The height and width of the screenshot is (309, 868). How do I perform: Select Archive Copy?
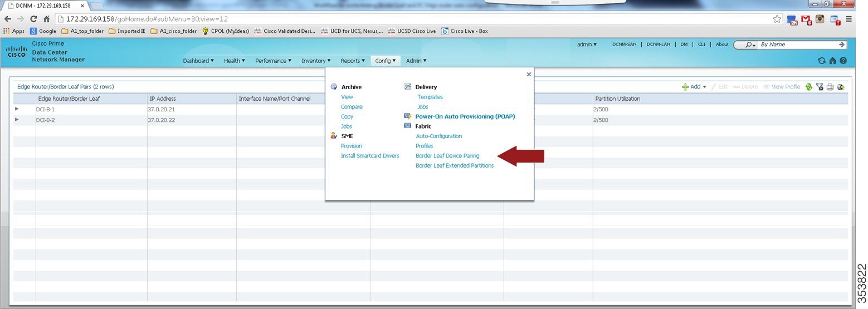coord(347,116)
